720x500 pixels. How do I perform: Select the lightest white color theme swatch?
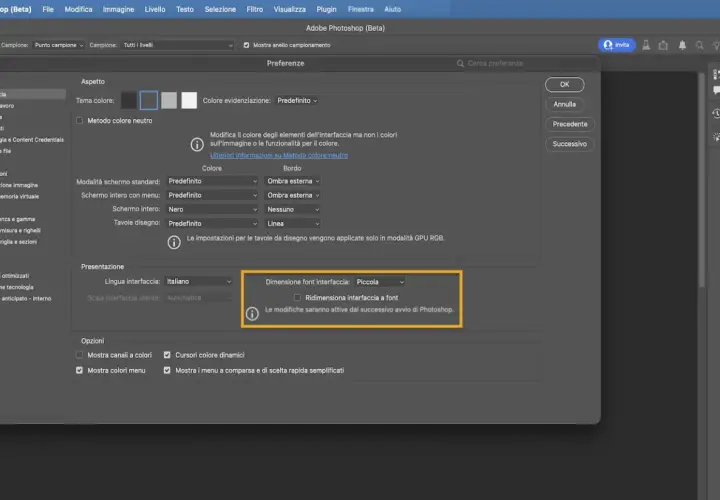click(x=189, y=100)
